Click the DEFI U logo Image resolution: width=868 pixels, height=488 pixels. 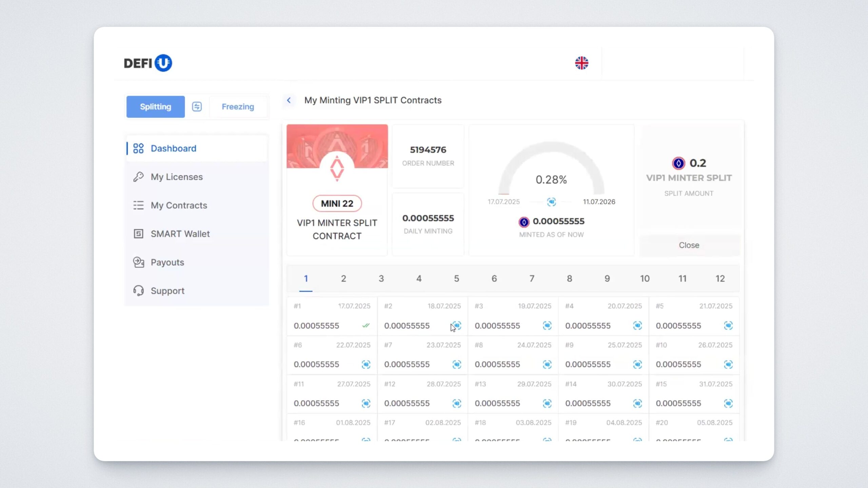click(x=148, y=63)
